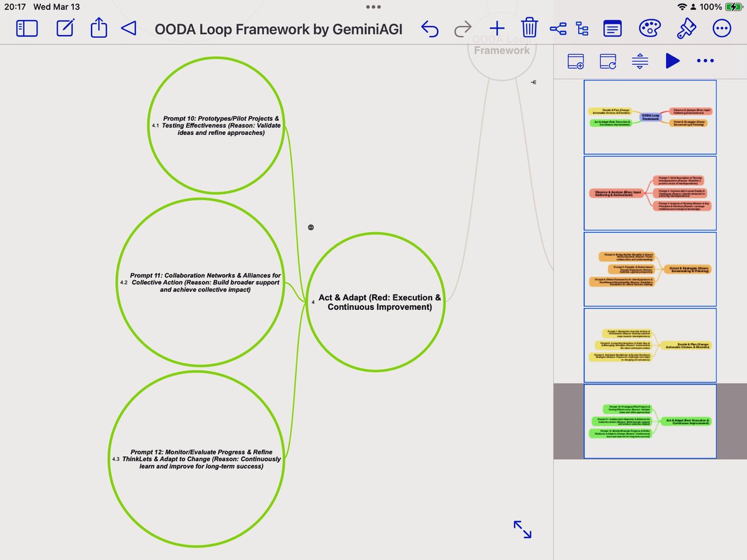Select the Orient & Strategize slide thumbnail

click(650, 269)
